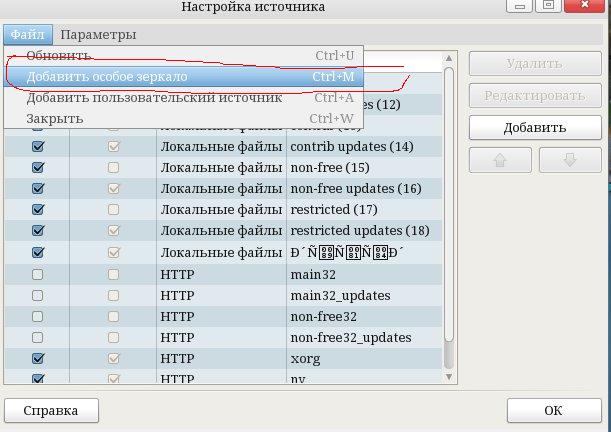Click the Редактировать button
Viewport: 611px width, 432px height.
click(535, 95)
